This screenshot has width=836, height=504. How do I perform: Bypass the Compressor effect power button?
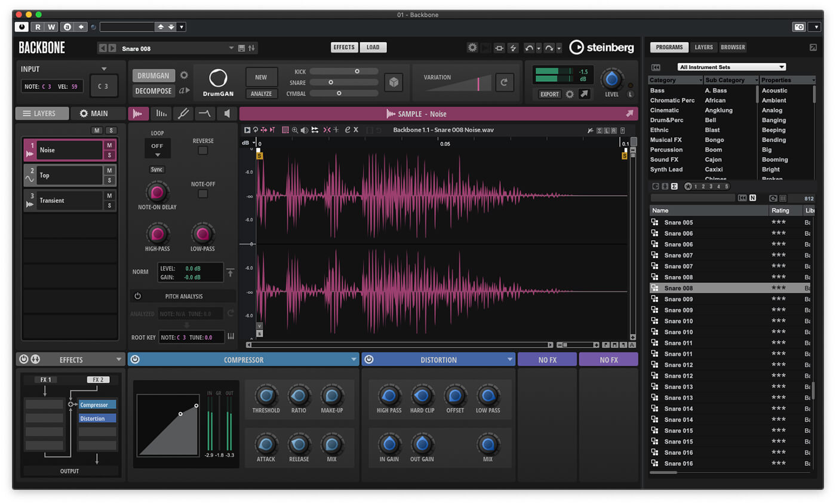point(135,359)
